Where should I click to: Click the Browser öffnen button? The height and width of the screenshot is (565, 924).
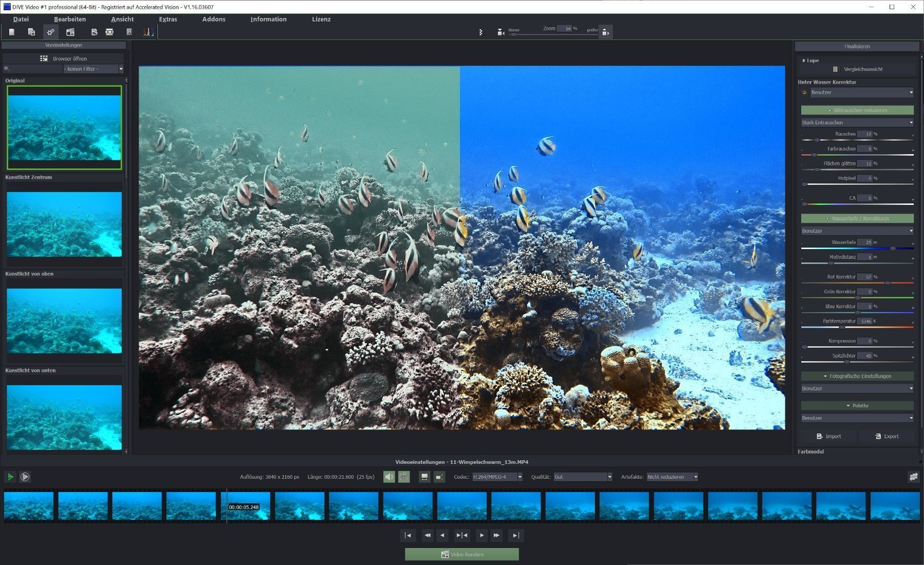point(64,59)
